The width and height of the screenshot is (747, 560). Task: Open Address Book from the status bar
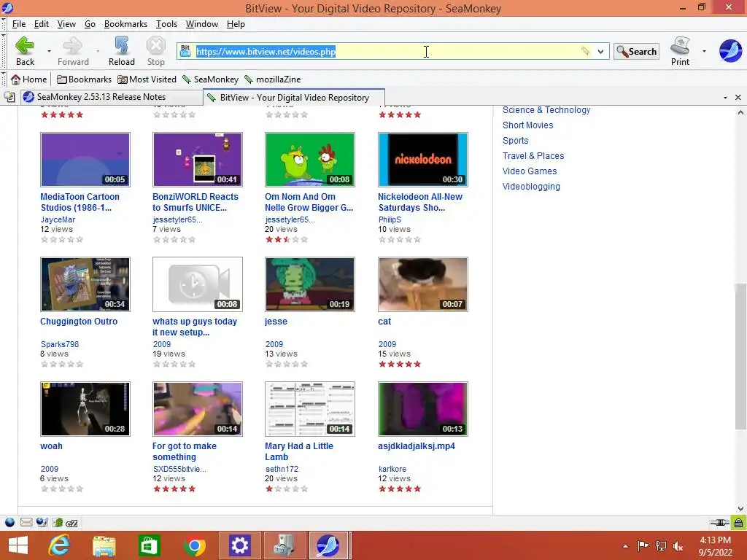pos(57,523)
